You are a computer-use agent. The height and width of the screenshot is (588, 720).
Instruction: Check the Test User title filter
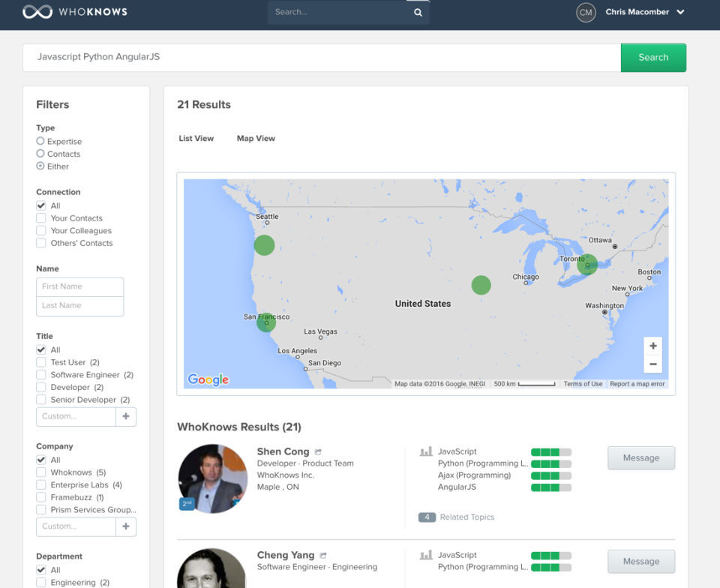click(x=40, y=361)
